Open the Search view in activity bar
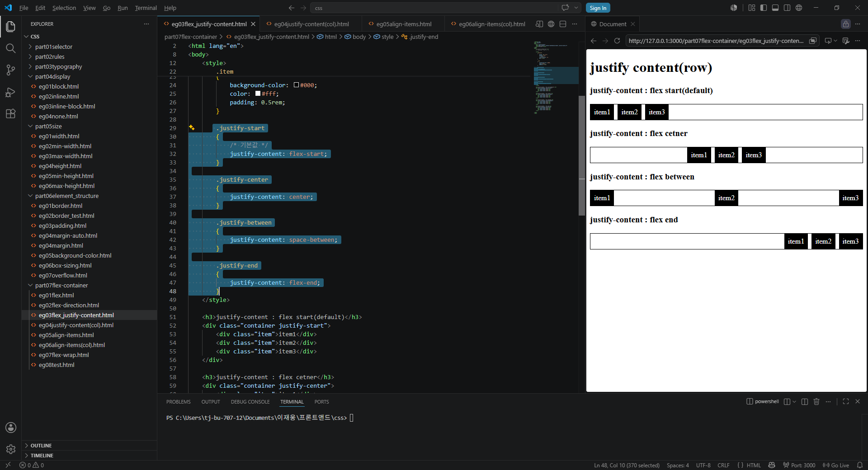The width and height of the screenshot is (868, 470). 11,48
